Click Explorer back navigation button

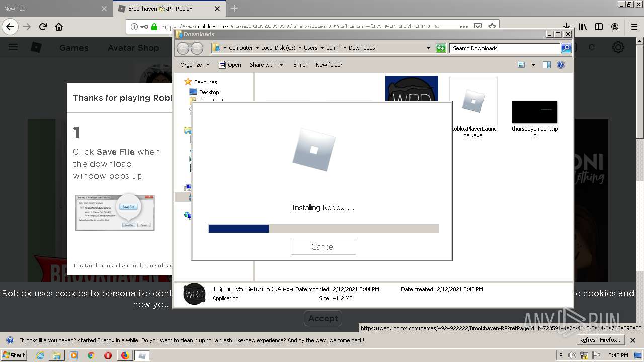point(183,48)
